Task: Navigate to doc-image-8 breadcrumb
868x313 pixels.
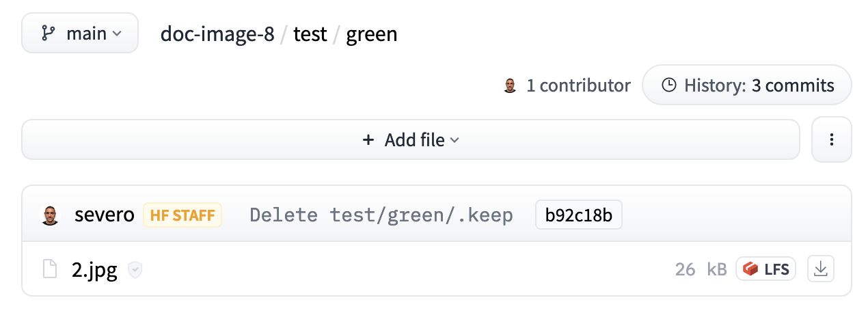Action: coord(217,33)
